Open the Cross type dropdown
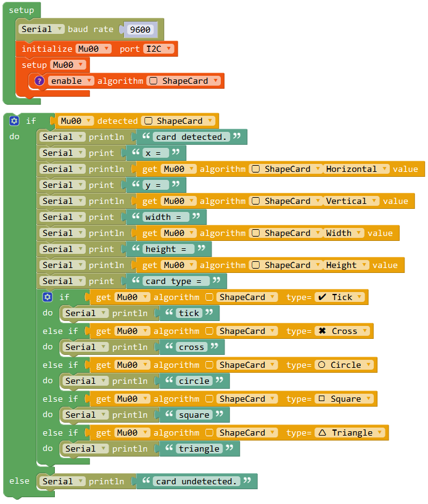 pyautogui.click(x=342, y=331)
